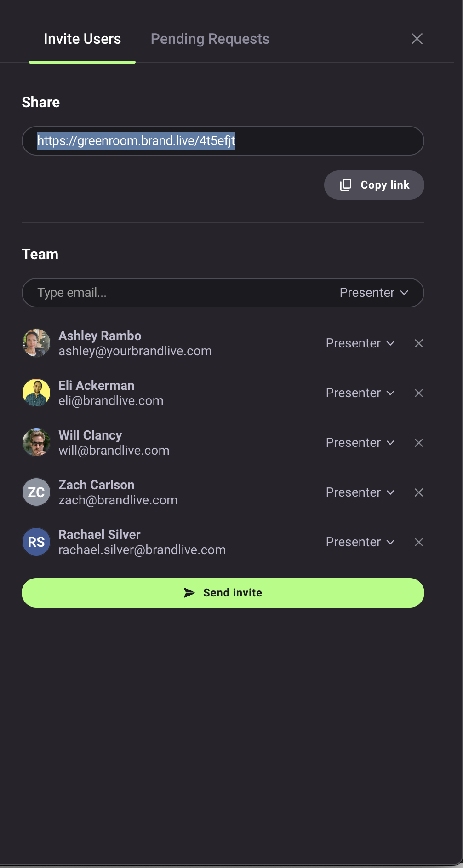Click the Copy link button
Screen dimensions: 463x868
click(374, 185)
